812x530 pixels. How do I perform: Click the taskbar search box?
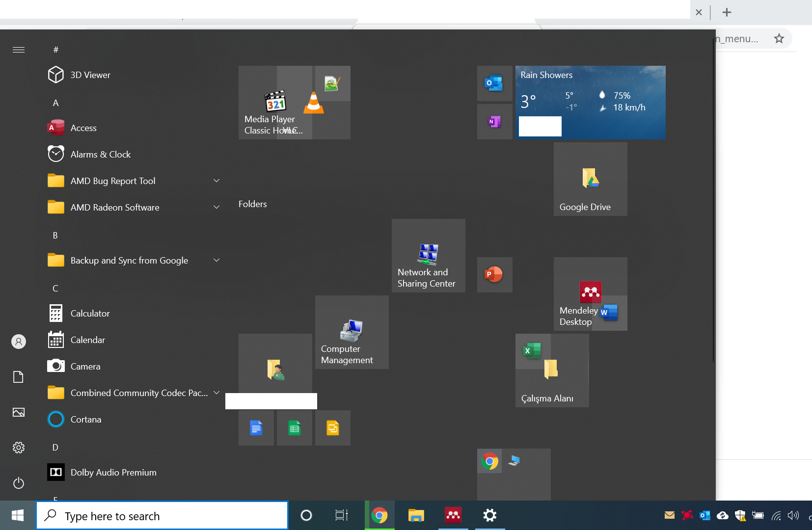click(162, 516)
